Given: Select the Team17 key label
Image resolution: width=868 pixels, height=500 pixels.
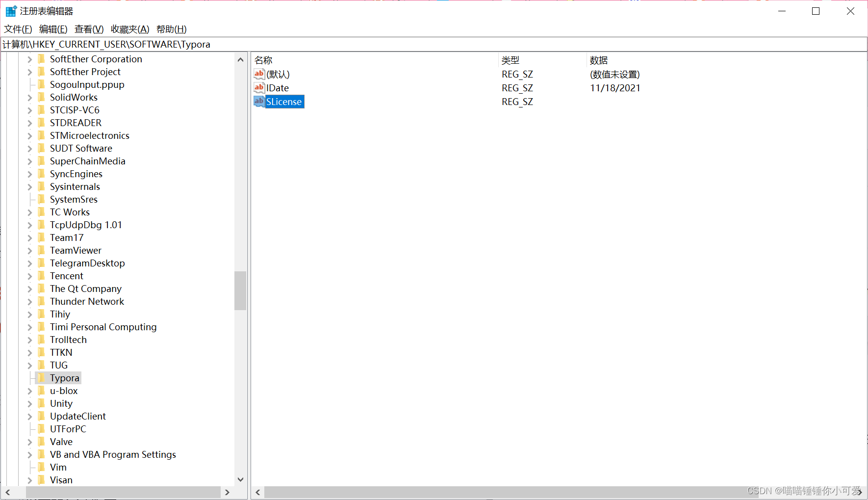Looking at the screenshot, I should (x=67, y=237).
